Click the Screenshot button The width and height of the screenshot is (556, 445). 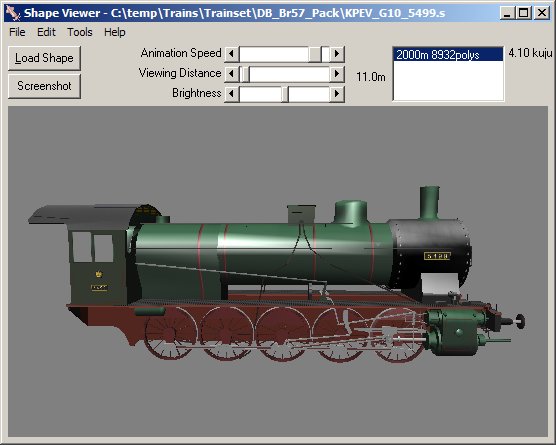[44, 86]
